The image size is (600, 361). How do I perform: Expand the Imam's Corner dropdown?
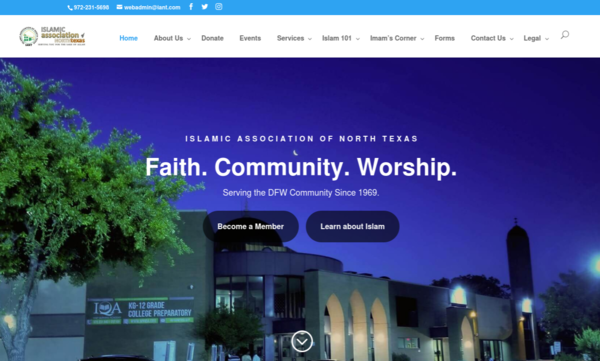click(x=422, y=39)
